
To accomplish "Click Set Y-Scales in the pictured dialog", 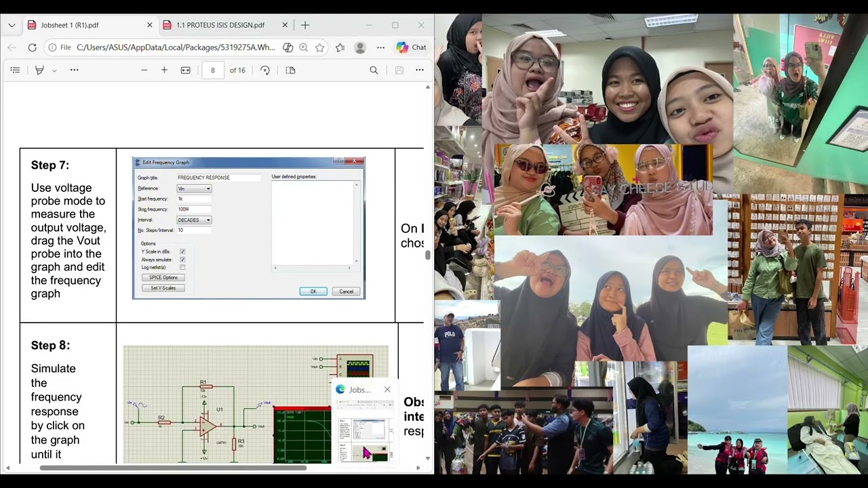I will [x=163, y=288].
